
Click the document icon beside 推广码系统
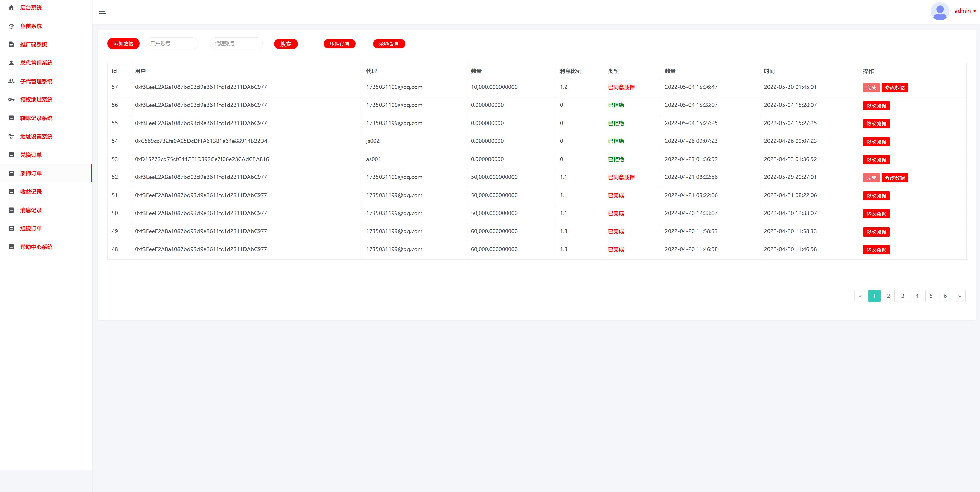point(12,44)
